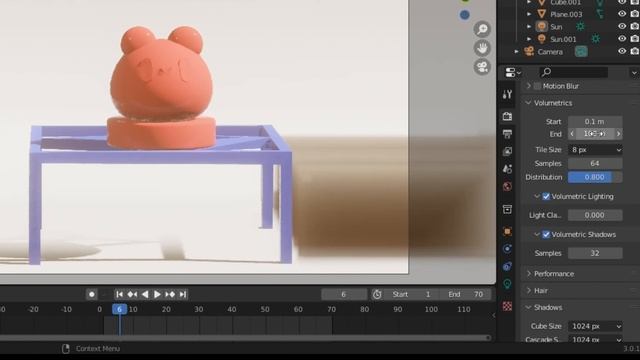The width and height of the screenshot is (640, 360).
Task: Expand the Sun.001 row in the outliner
Action: [529, 39]
